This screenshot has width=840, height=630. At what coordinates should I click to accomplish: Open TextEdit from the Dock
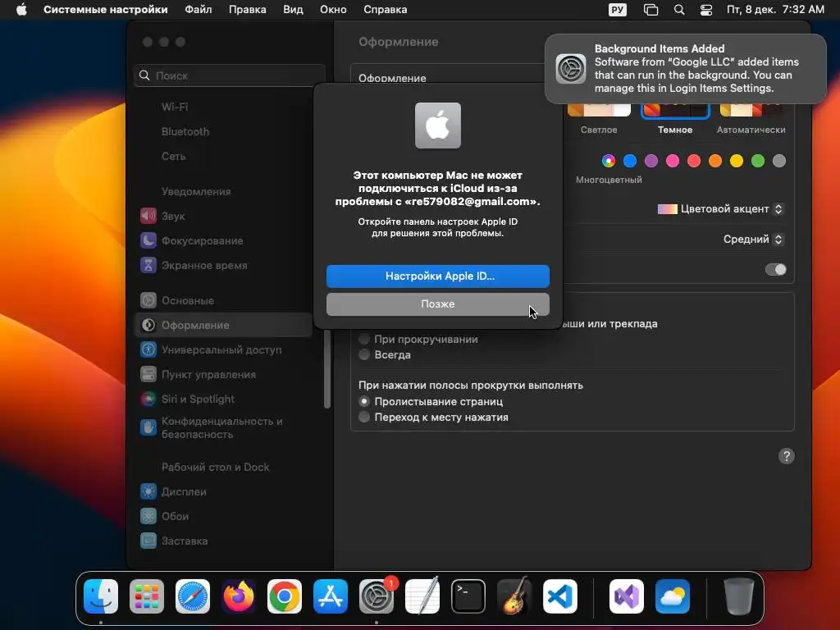point(422,596)
